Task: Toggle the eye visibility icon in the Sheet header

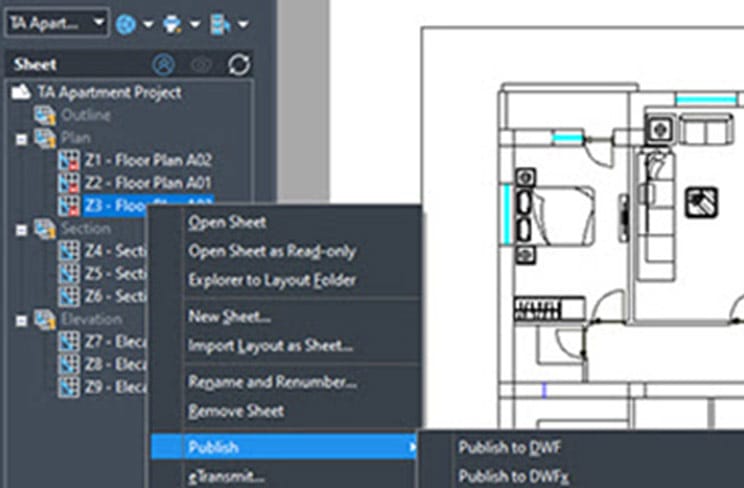Action: click(x=201, y=65)
